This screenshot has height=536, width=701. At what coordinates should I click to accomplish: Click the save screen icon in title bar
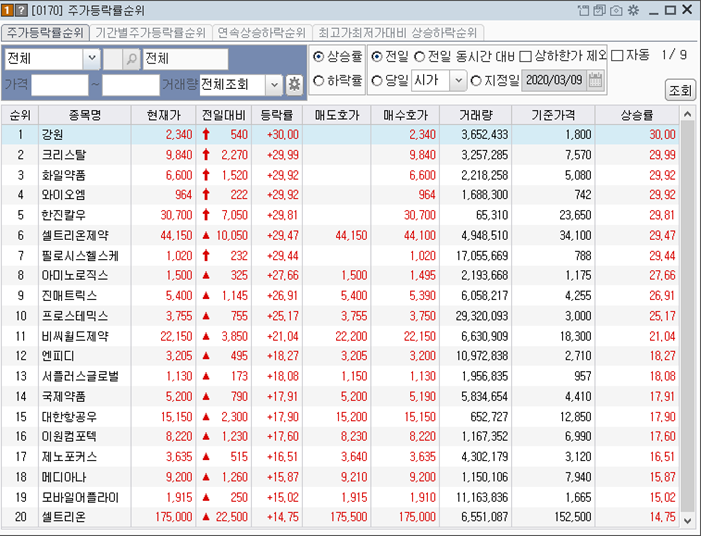[600, 10]
